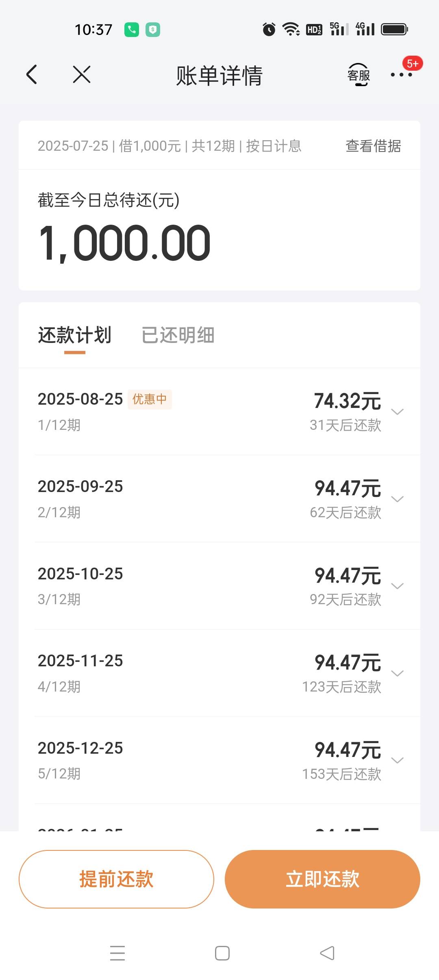The width and height of the screenshot is (439, 980).
Task: Tap Android recent apps menu icon
Action: [117, 953]
